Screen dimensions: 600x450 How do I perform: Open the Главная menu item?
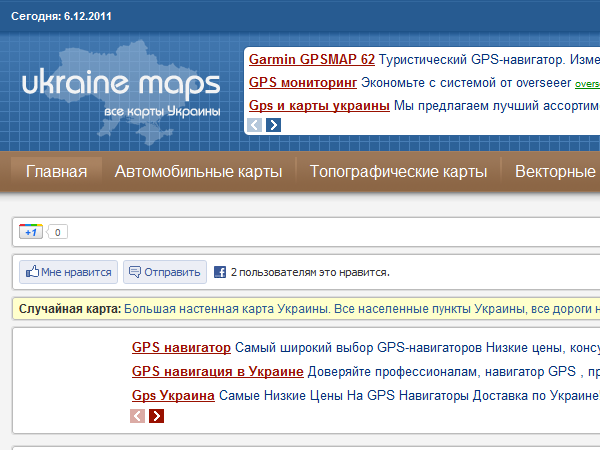coord(57,171)
